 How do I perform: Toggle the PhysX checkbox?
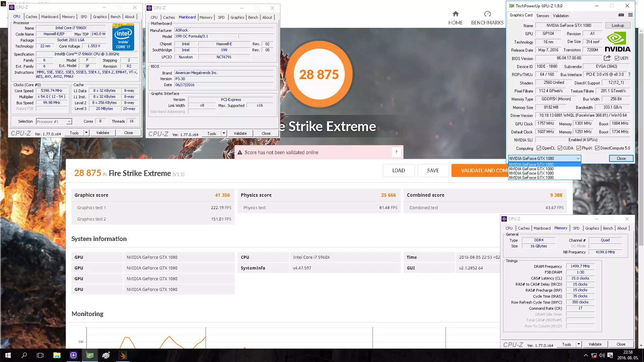point(579,148)
